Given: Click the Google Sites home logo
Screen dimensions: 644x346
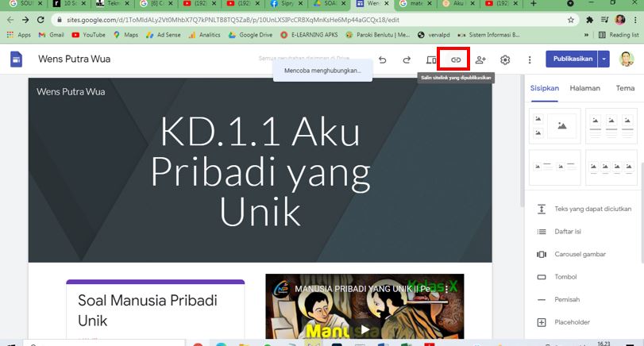Looking at the screenshot, I should coord(16,60).
